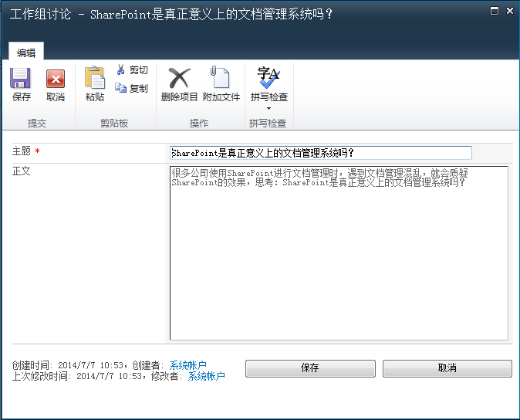Screen dimensions: 520x420
Task: Click the 操作 ribbon group label
Action: [199, 124]
